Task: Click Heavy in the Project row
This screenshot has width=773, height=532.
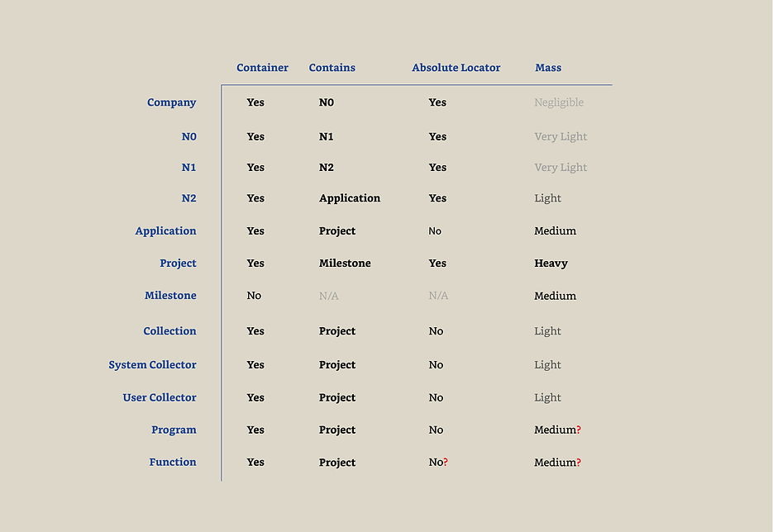Action: tap(551, 264)
